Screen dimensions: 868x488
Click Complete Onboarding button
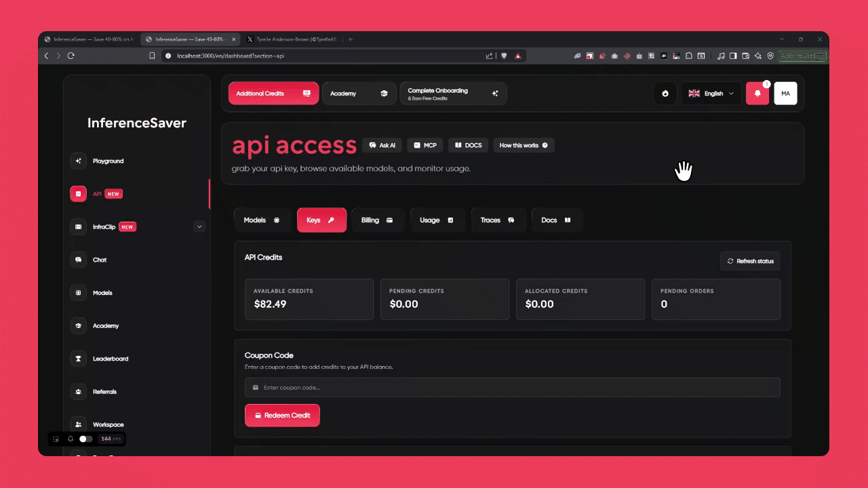(453, 94)
